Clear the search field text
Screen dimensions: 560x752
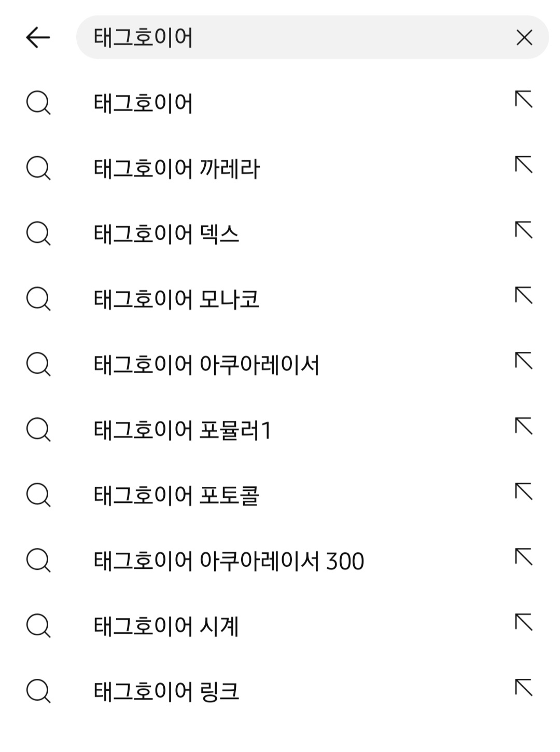pyautogui.click(x=524, y=37)
